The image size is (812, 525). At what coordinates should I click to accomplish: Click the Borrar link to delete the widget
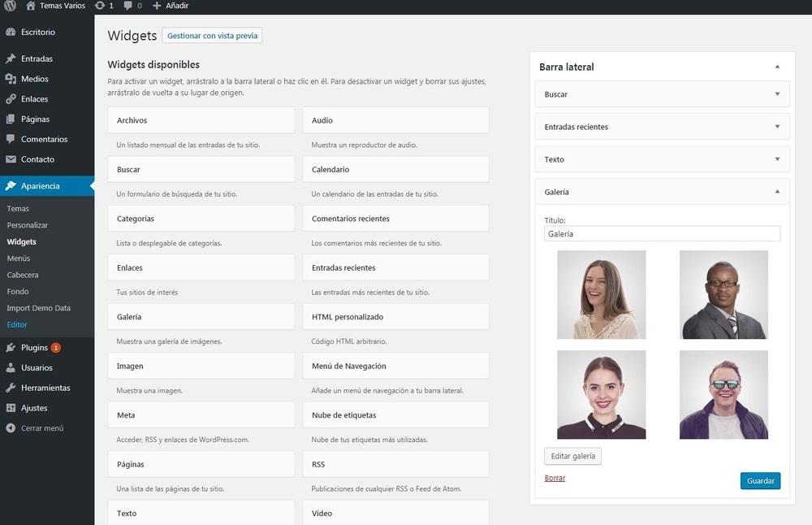(555, 478)
